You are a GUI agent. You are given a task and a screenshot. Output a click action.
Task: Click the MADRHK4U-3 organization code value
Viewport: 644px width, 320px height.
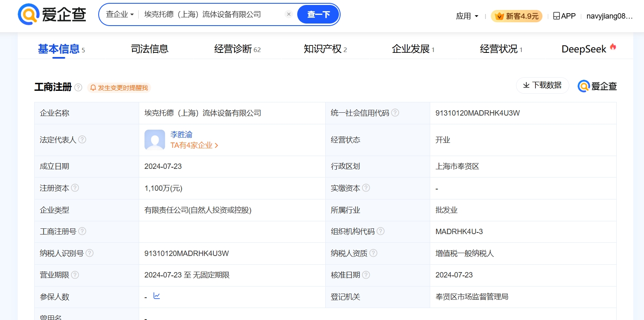[459, 232]
